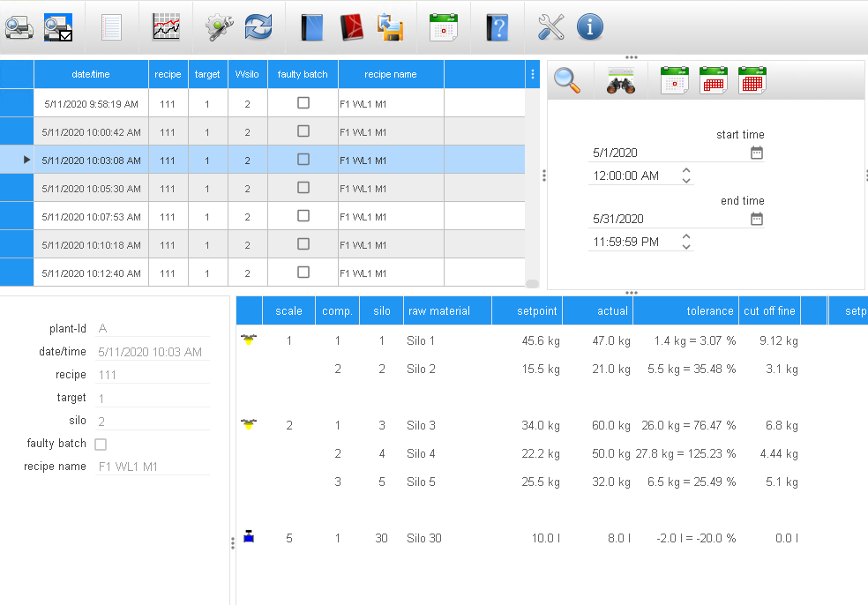Open the start date calendar picker
The width and height of the screenshot is (868, 605).
[756, 153]
